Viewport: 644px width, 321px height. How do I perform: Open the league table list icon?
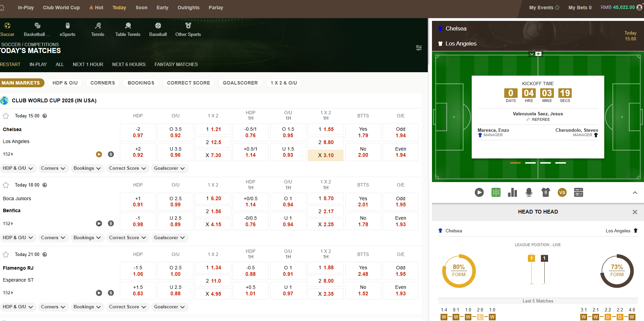(x=579, y=193)
